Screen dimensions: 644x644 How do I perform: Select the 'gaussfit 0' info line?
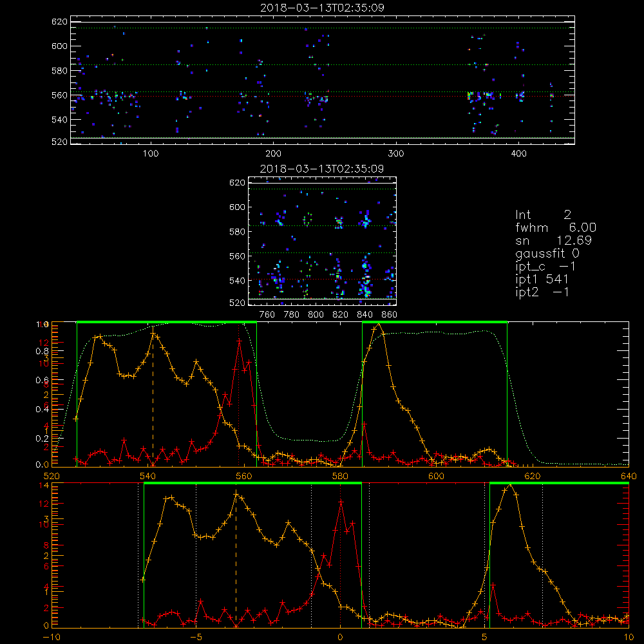point(547,253)
